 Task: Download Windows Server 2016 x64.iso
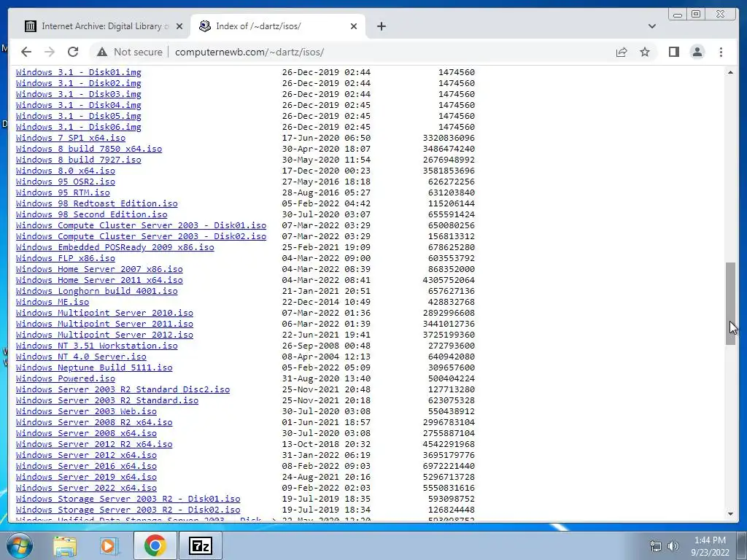coord(86,467)
